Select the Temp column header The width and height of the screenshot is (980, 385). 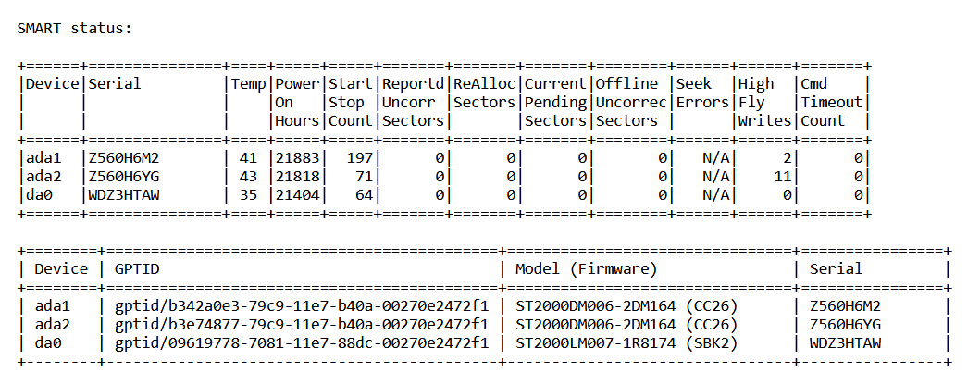pyautogui.click(x=249, y=83)
